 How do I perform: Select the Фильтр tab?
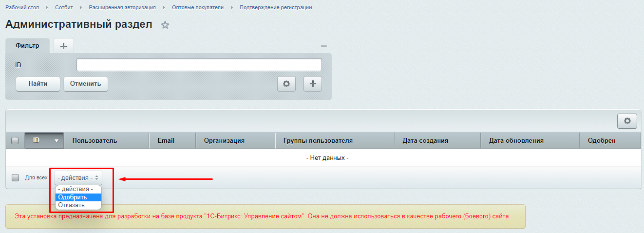[27, 45]
